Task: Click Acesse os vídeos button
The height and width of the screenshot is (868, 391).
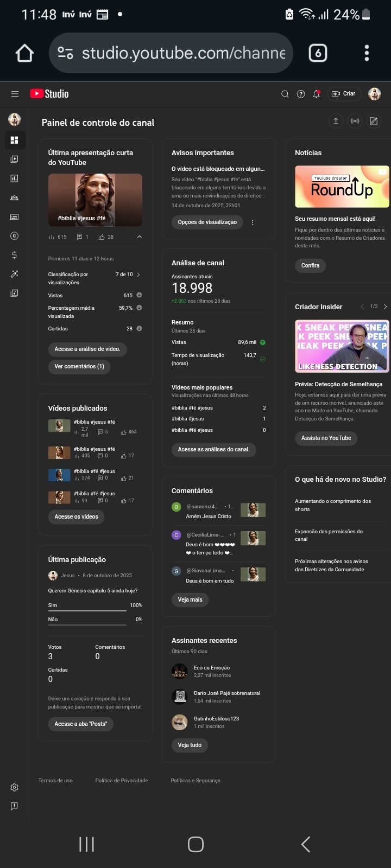Action: point(76,516)
